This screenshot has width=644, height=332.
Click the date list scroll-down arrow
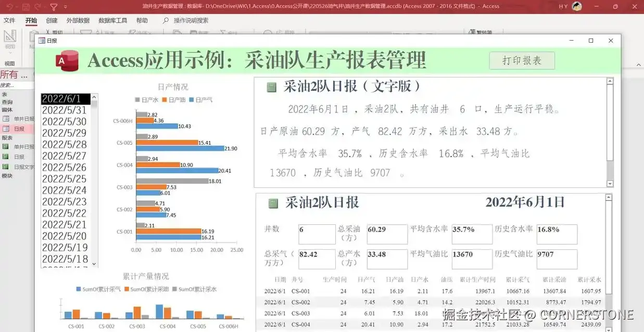[x=94, y=264]
